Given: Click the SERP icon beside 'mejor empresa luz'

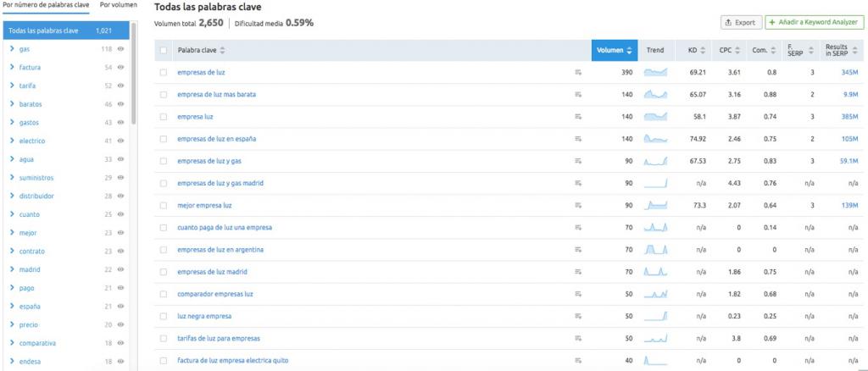Looking at the screenshot, I should coord(578,205).
